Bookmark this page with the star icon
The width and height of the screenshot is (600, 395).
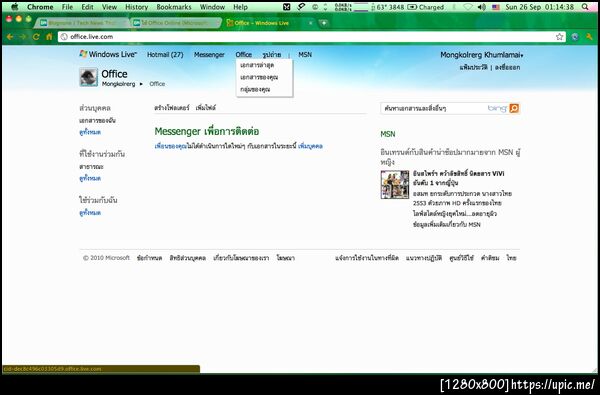click(x=559, y=37)
